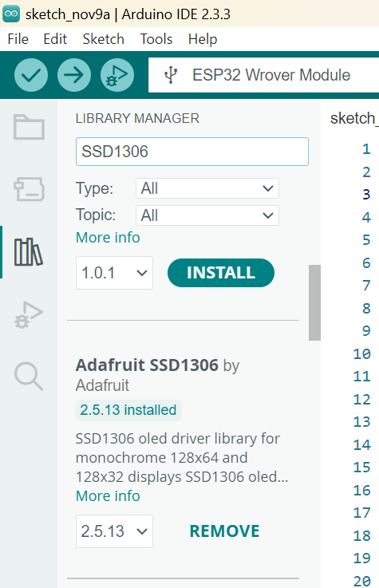Click the Upload arrow button
The width and height of the screenshot is (379, 588).
pyautogui.click(x=74, y=75)
